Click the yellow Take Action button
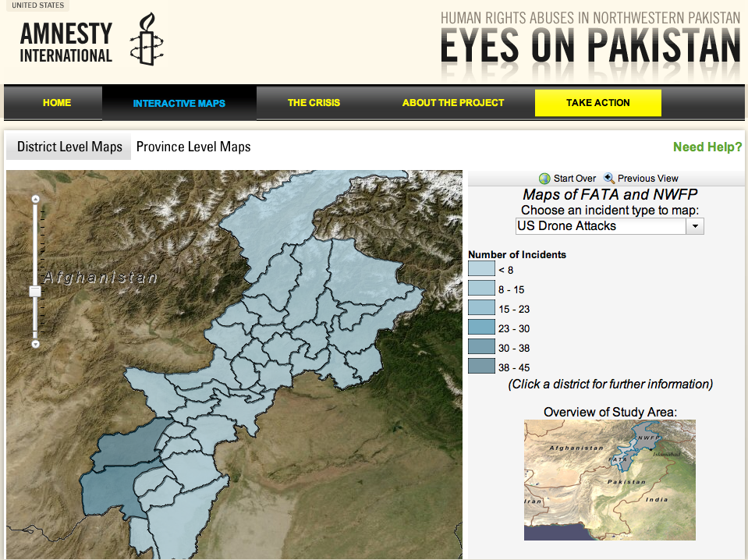 point(597,103)
